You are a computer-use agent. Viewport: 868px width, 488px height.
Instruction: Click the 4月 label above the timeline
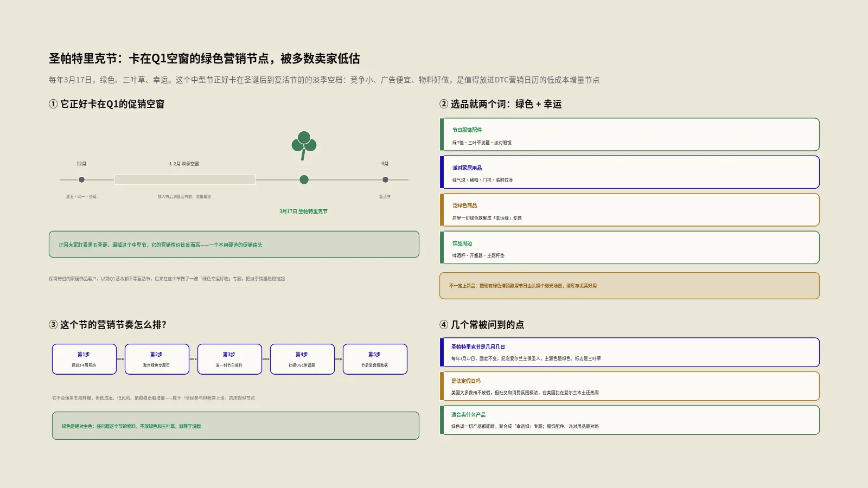[x=385, y=164]
